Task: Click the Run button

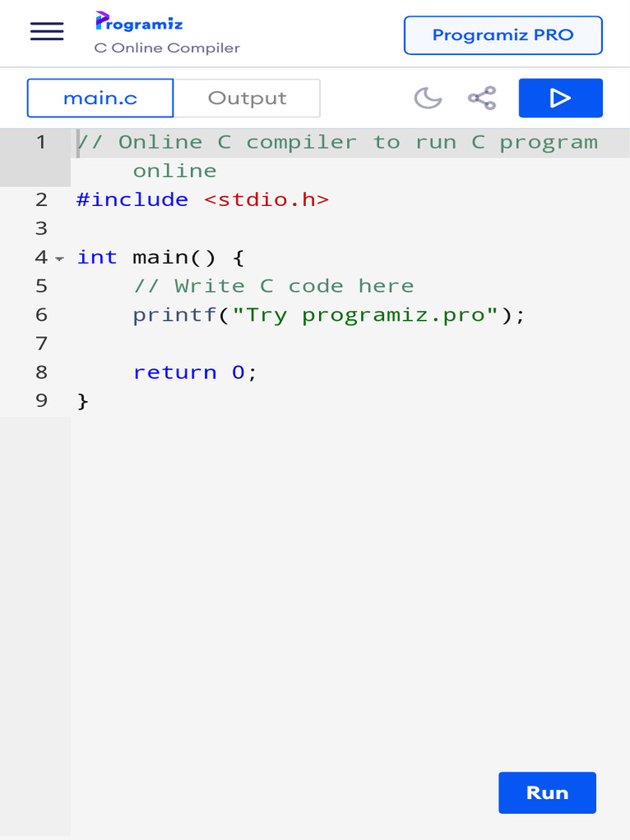Action: pos(547,792)
